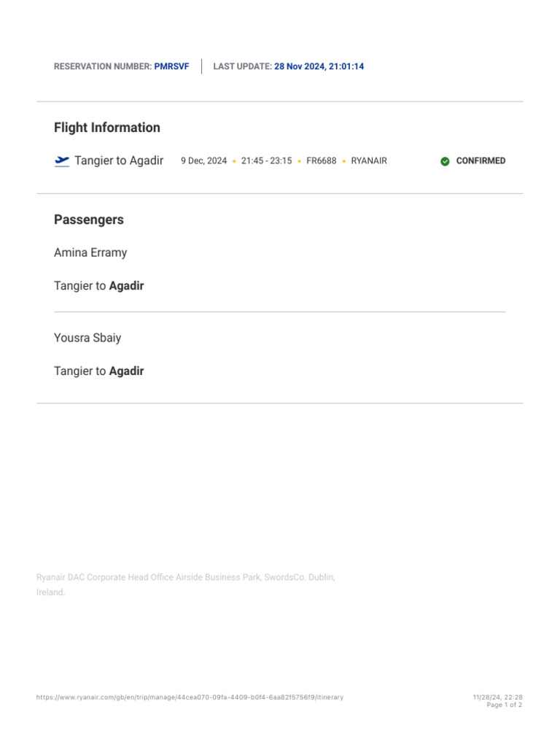Click the RYANAIR airline label

pyautogui.click(x=369, y=161)
